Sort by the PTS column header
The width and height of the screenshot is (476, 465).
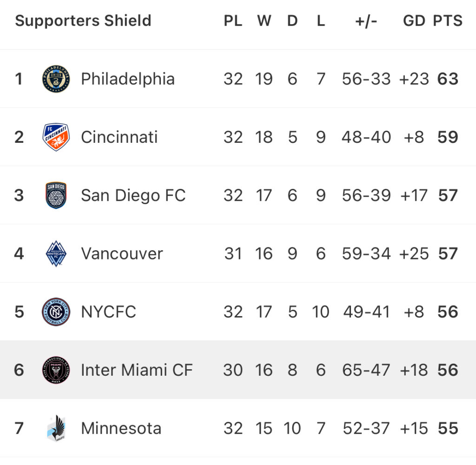448,21
